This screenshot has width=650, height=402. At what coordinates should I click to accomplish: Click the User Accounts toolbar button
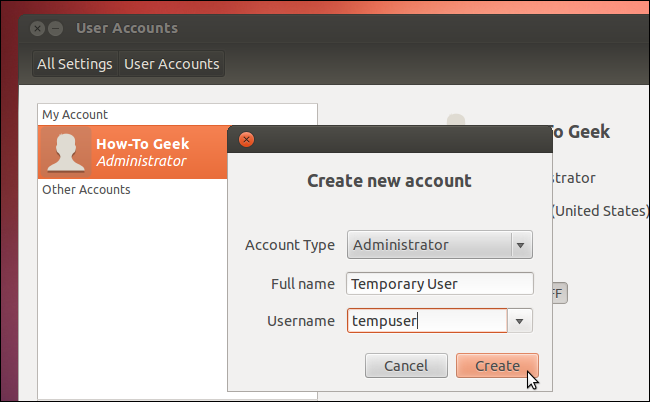pyautogui.click(x=171, y=64)
